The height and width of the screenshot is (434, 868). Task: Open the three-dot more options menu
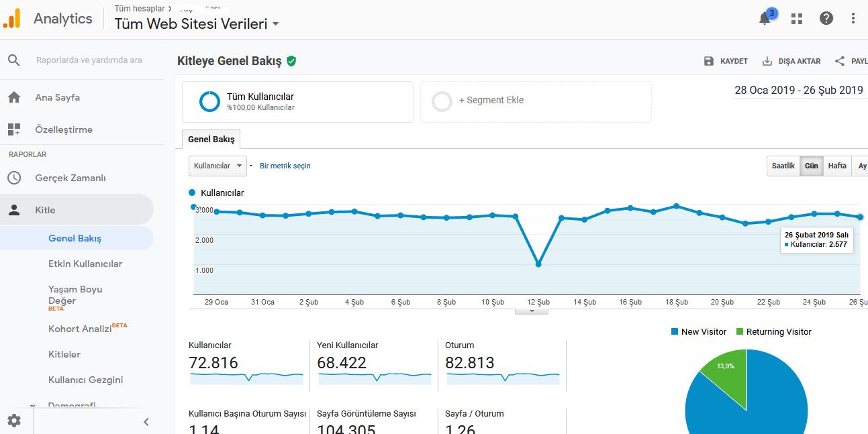853,19
